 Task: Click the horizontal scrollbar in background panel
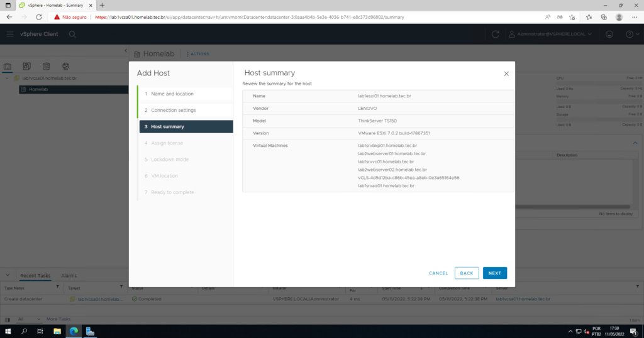572,207
